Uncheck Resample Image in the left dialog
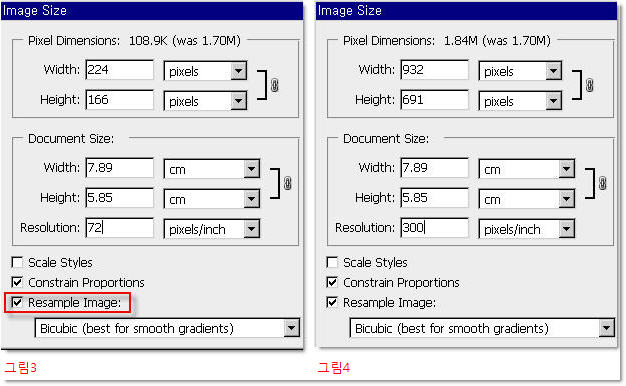Screen dimensions: 626x386 coord(17,302)
